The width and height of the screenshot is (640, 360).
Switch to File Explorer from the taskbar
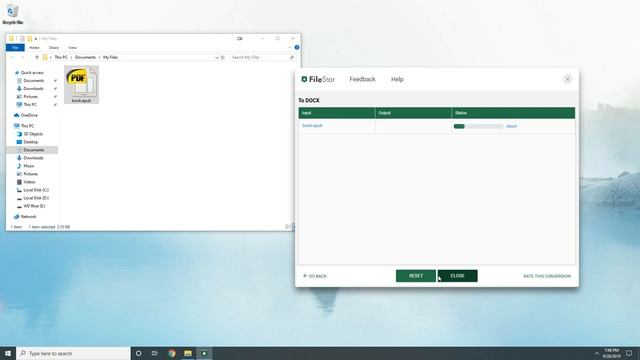coord(188,353)
